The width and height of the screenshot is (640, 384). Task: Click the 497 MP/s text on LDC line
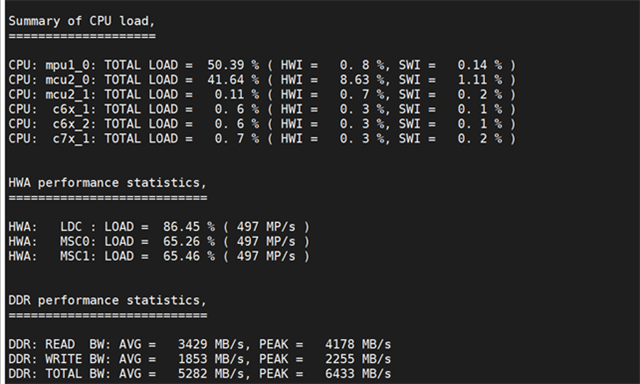tap(266, 227)
